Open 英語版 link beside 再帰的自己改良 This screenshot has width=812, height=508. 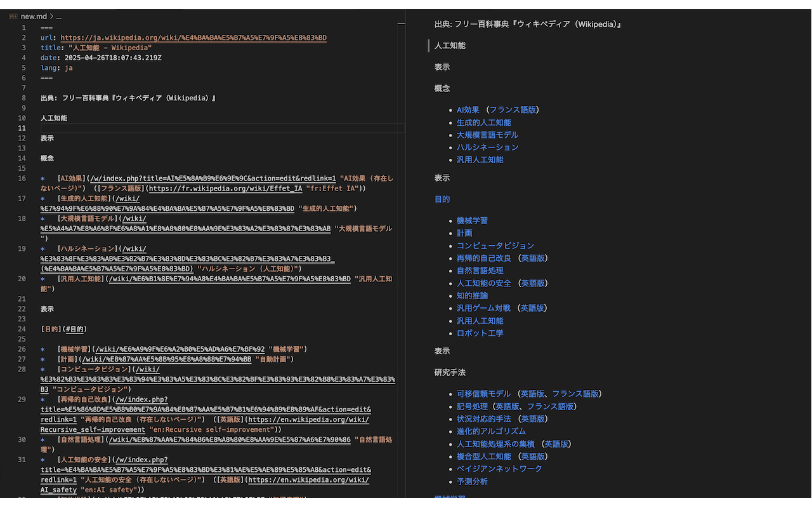point(532,258)
